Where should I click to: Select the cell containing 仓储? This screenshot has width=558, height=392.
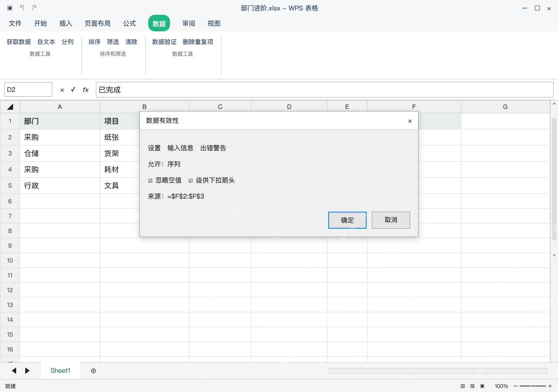[60, 153]
